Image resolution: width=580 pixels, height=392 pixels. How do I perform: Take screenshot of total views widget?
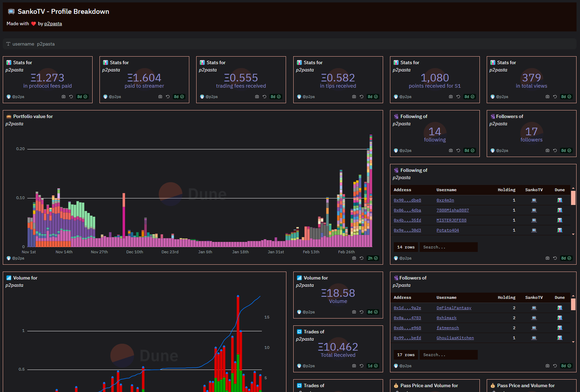pyautogui.click(x=548, y=97)
